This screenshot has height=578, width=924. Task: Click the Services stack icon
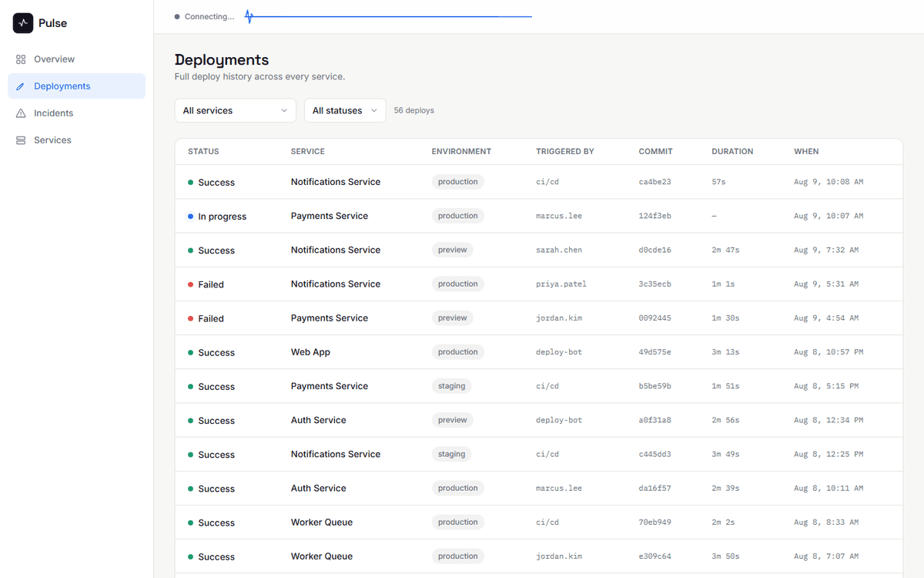[21, 140]
